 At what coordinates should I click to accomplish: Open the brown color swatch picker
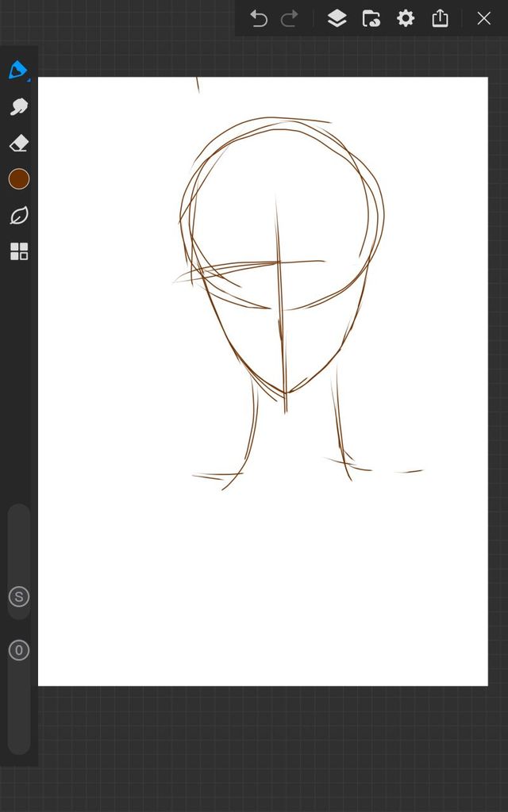point(19,179)
